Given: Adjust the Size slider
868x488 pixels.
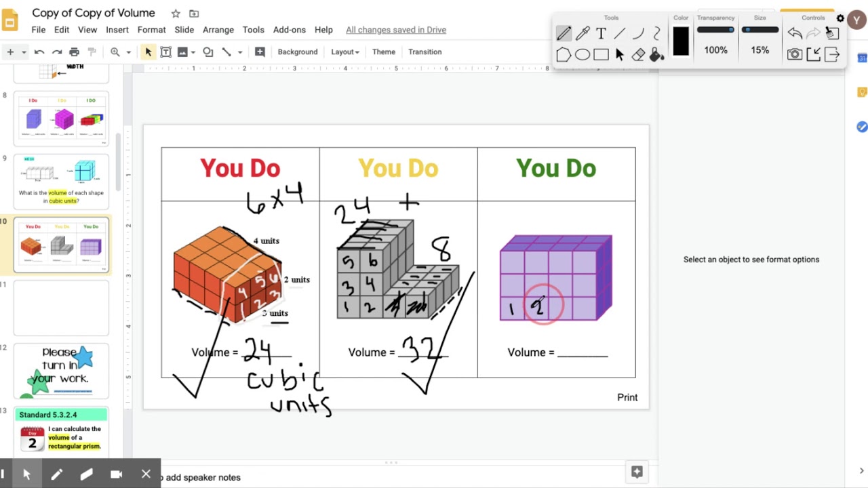Looking at the screenshot, I should tap(760, 30).
